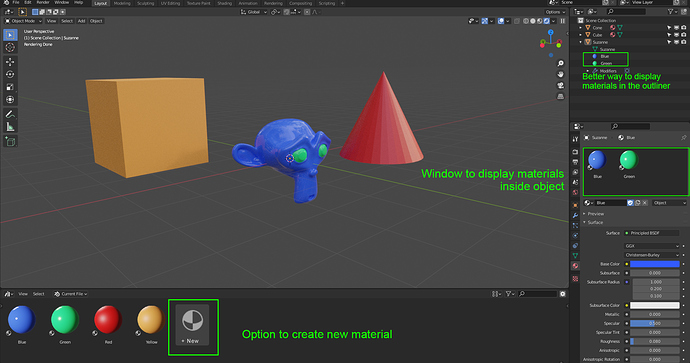
Task: Open the Texture properties tab
Action: click(x=575, y=279)
